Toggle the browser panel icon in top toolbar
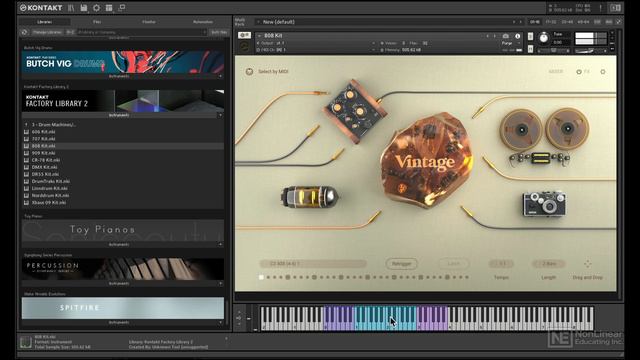Viewport: 640px width, 360px height. (71, 8)
